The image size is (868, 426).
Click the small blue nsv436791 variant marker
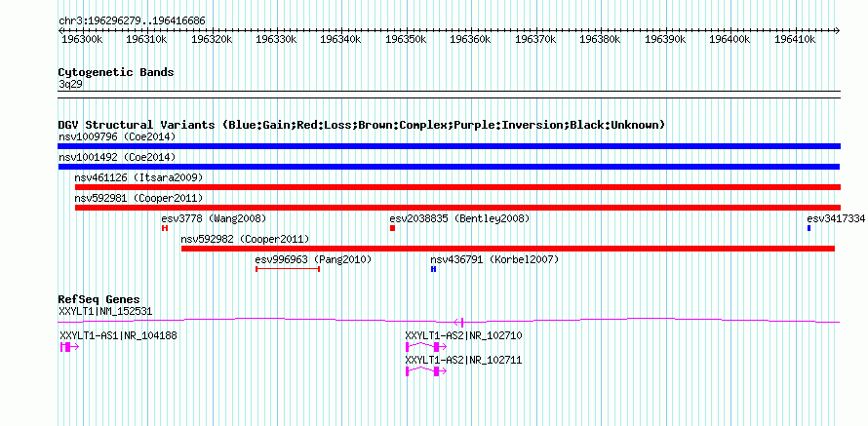pyautogui.click(x=433, y=269)
